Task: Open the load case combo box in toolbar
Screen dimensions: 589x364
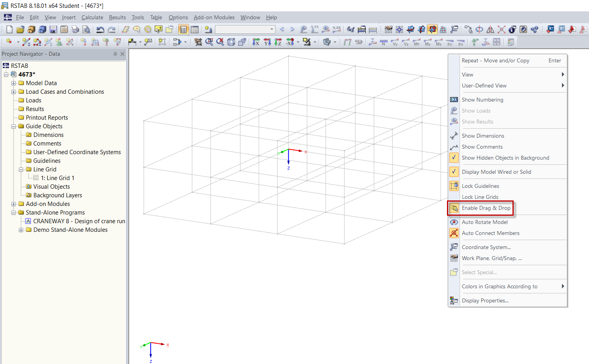Action: [245, 29]
